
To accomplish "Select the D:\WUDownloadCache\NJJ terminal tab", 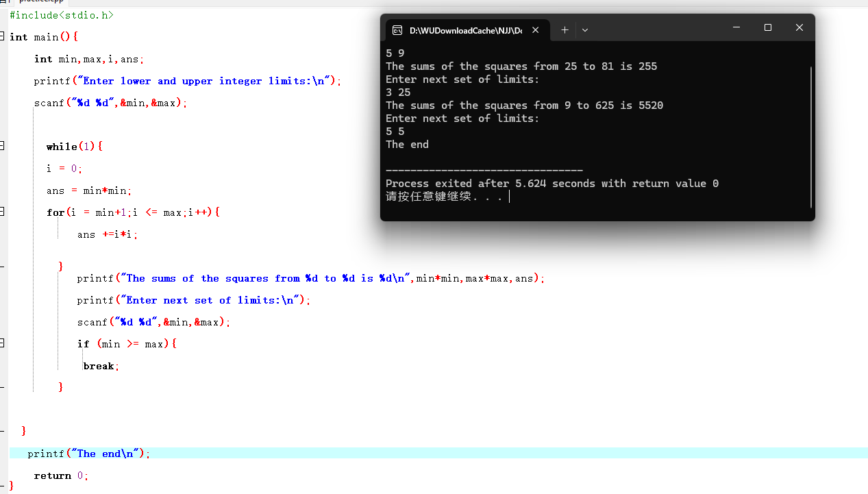I will coord(466,30).
